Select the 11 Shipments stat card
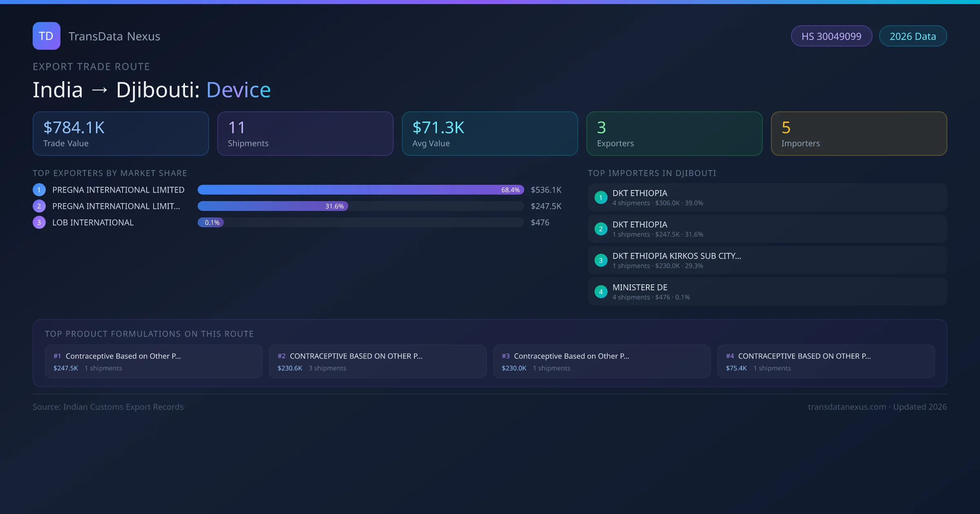 [305, 133]
